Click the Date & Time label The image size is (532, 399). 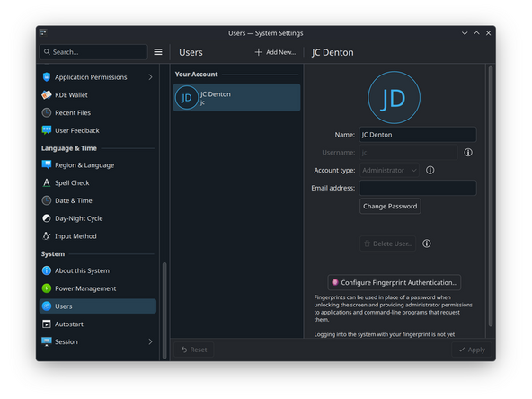click(74, 200)
